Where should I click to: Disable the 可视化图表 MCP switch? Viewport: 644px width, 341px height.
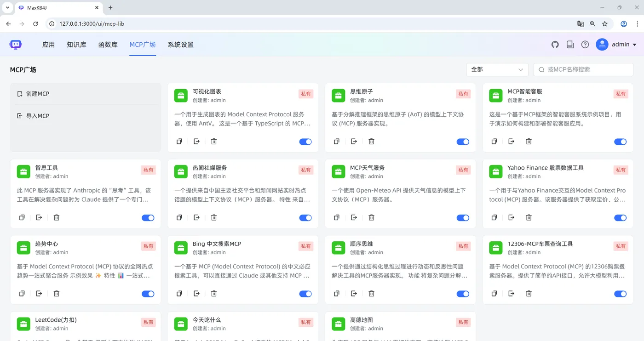[305, 142]
